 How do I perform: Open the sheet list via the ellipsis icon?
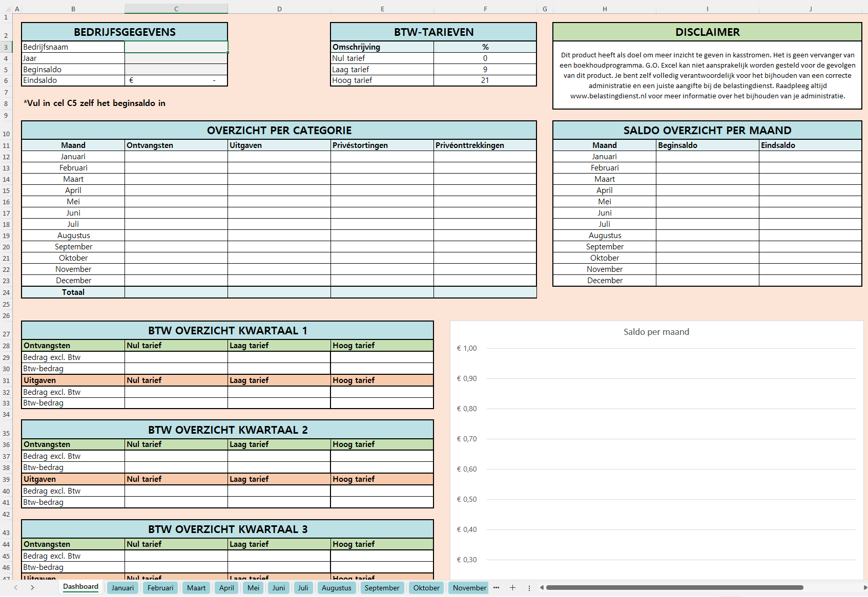tap(496, 588)
